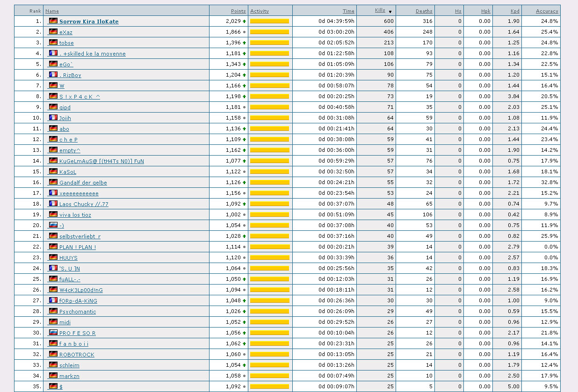Open player link ROBOTROCK
Screen dimensions: 578x392
pyautogui.click(x=77, y=355)
